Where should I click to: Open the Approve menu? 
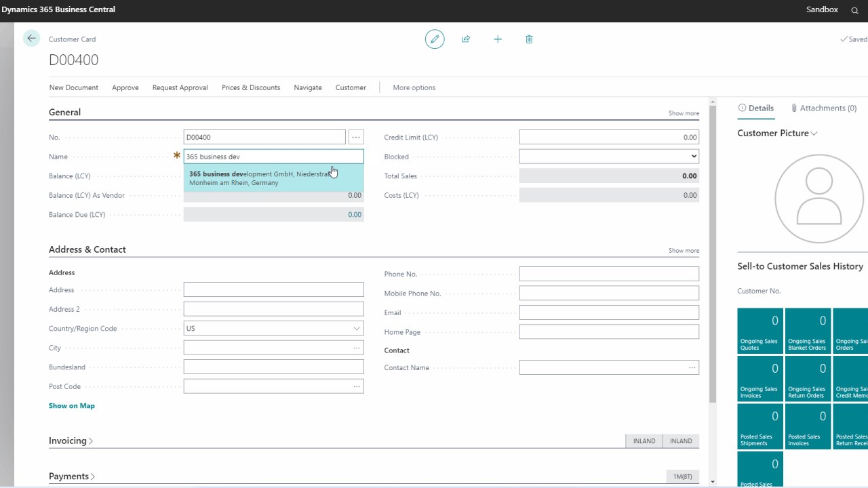pyautogui.click(x=125, y=87)
